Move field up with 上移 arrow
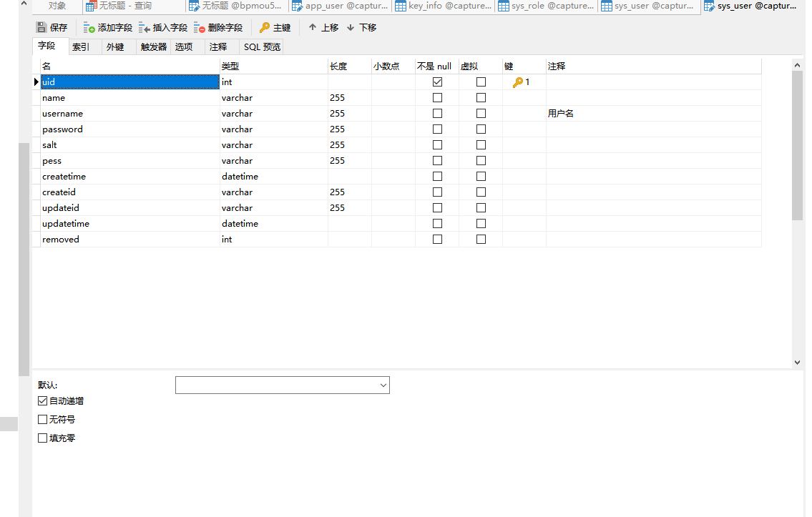This screenshot has width=812, height=517. [312, 27]
